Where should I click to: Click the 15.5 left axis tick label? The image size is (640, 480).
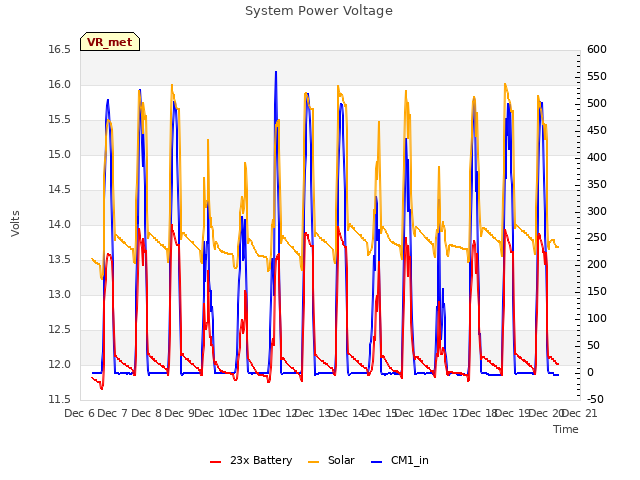tap(60, 120)
